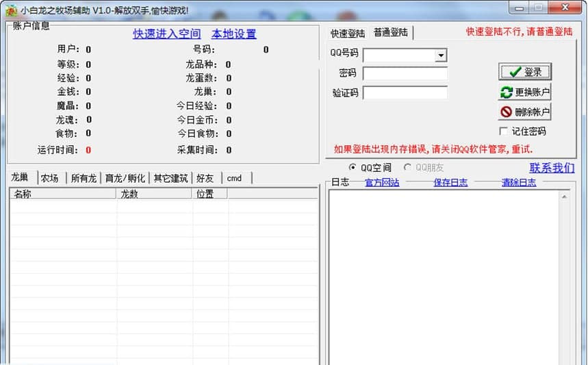Viewport: 588px width, 365px height.
Task: Open the 农场 tab
Action: 49,178
